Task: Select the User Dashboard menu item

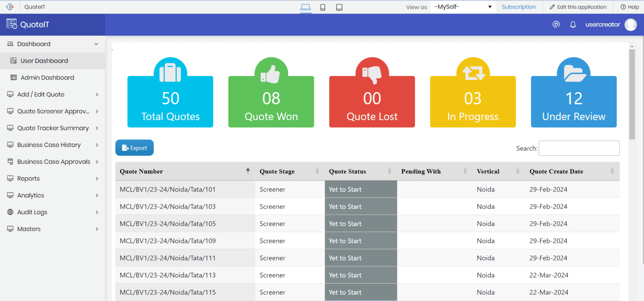Action: (x=44, y=61)
